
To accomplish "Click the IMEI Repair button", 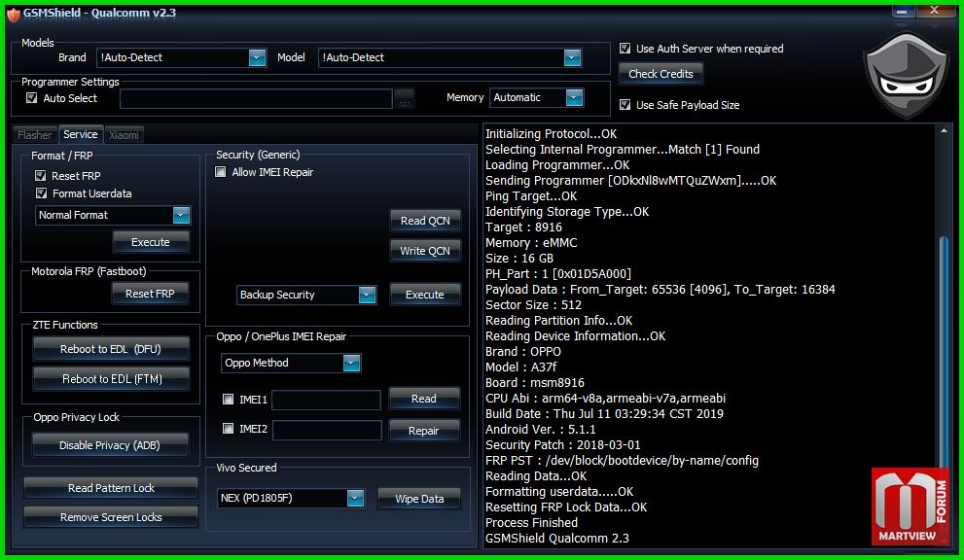I will (x=424, y=431).
